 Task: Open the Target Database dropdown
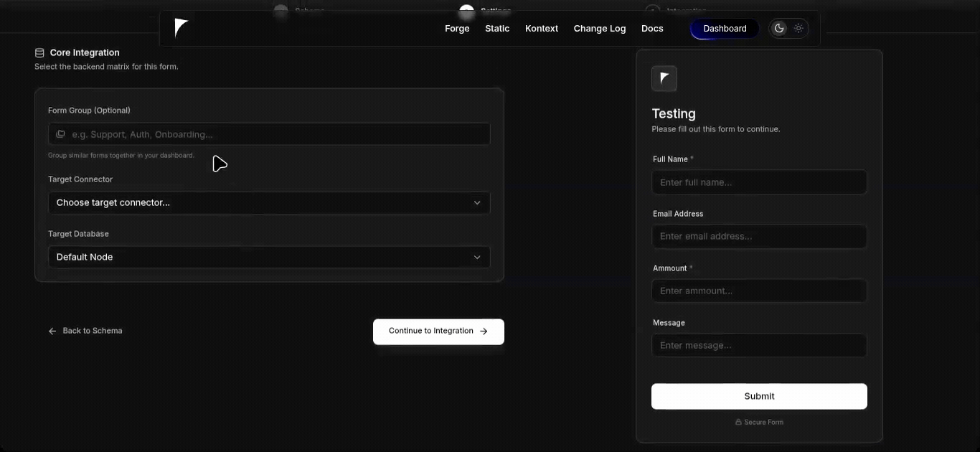point(269,257)
